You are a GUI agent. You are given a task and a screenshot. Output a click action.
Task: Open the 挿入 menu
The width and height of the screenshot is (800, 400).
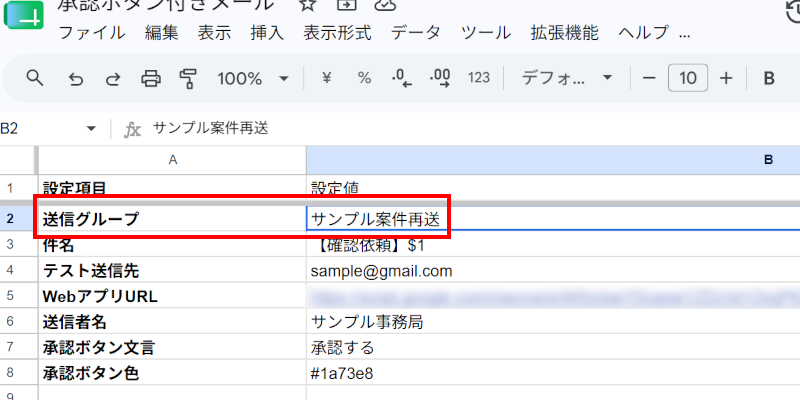267,33
